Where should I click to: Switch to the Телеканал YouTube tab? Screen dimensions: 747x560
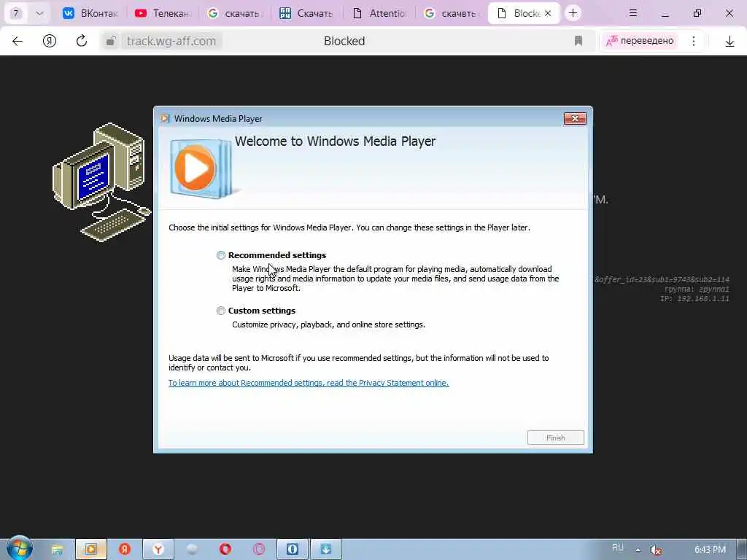tap(163, 13)
